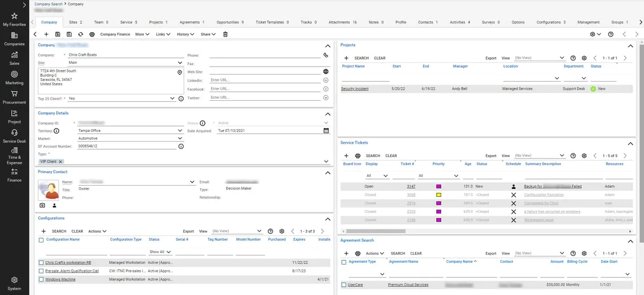Open the Share dropdown in the toolbar
Viewport: 644px width, 295px height.
coord(208,34)
